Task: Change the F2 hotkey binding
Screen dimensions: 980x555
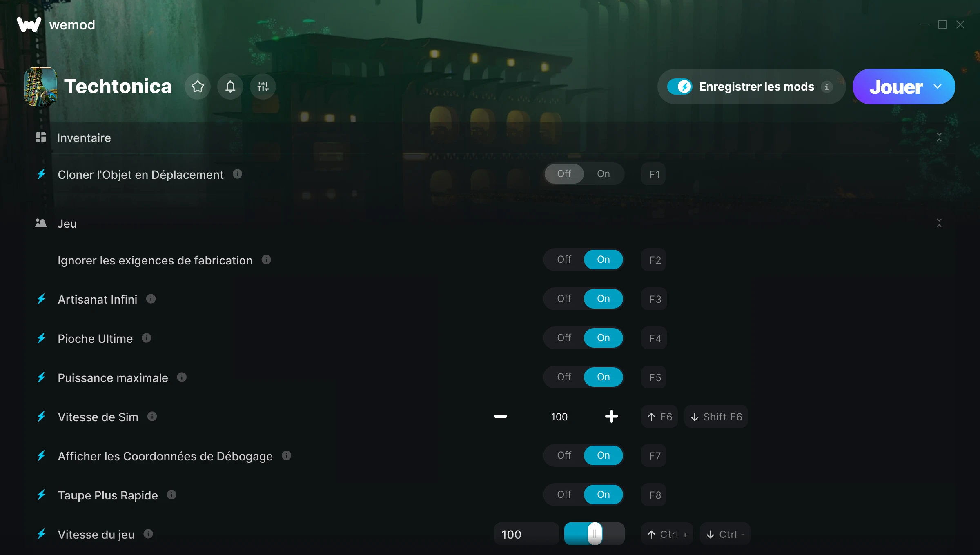Action: [x=655, y=260]
